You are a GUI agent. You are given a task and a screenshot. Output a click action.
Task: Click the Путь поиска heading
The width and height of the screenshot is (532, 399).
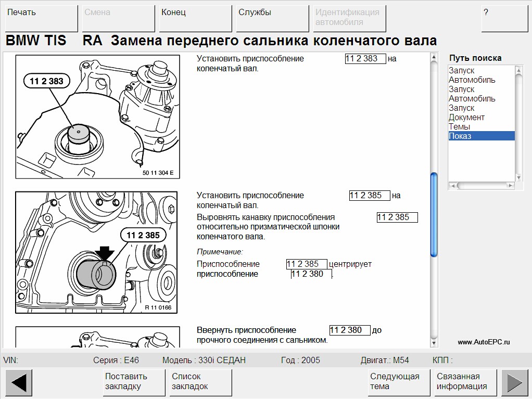point(475,58)
